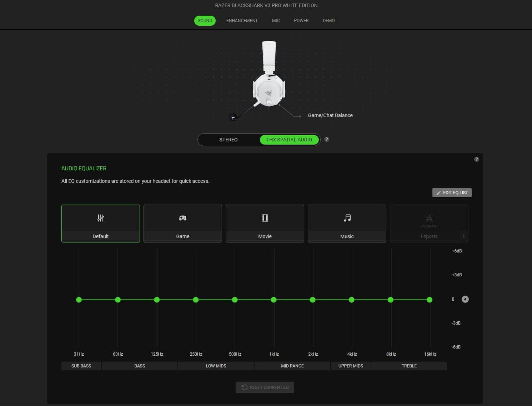Click the 31Hz equalizer slider handle
The width and height of the screenshot is (532, 406).
point(79,300)
